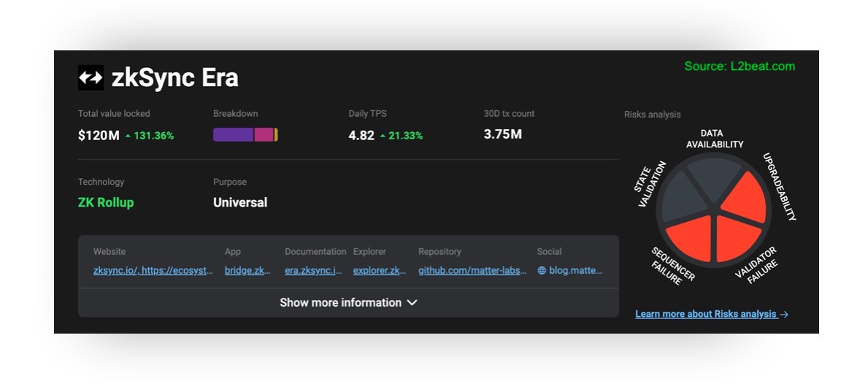The height and width of the screenshot is (392, 868).
Task: Click the green Daily TPS increase arrow
Action: 383,136
